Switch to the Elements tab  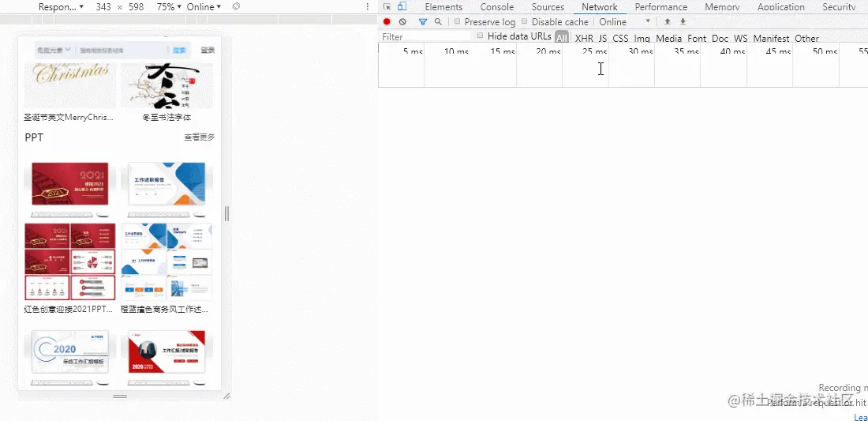(443, 6)
